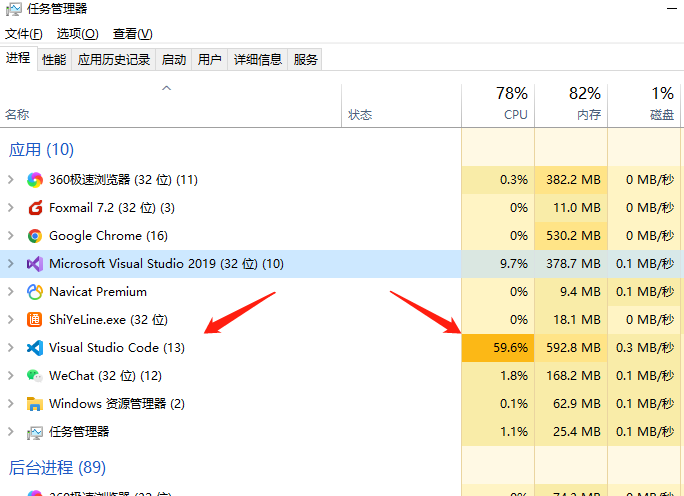Switch to the 服务 tab
The height and width of the screenshot is (496, 684).
pyautogui.click(x=305, y=59)
